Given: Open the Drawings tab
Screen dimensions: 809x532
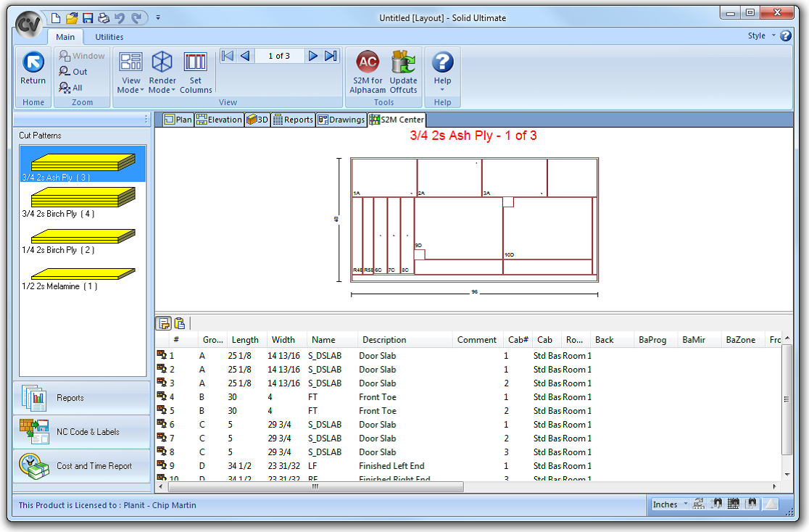Looking at the screenshot, I should click(341, 120).
